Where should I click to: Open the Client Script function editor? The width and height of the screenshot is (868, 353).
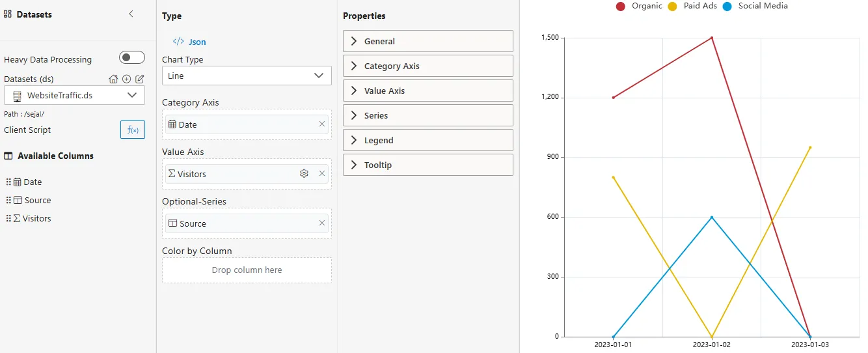click(133, 130)
